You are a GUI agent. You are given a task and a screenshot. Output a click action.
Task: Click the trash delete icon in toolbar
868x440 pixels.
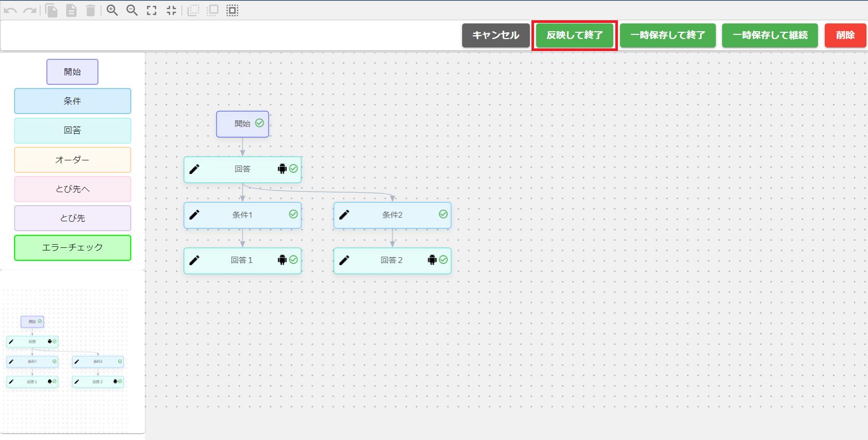click(x=91, y=10)
